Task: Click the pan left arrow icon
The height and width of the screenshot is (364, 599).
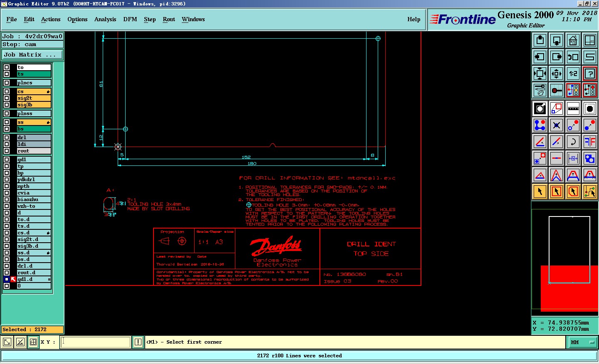Action: 540,57
